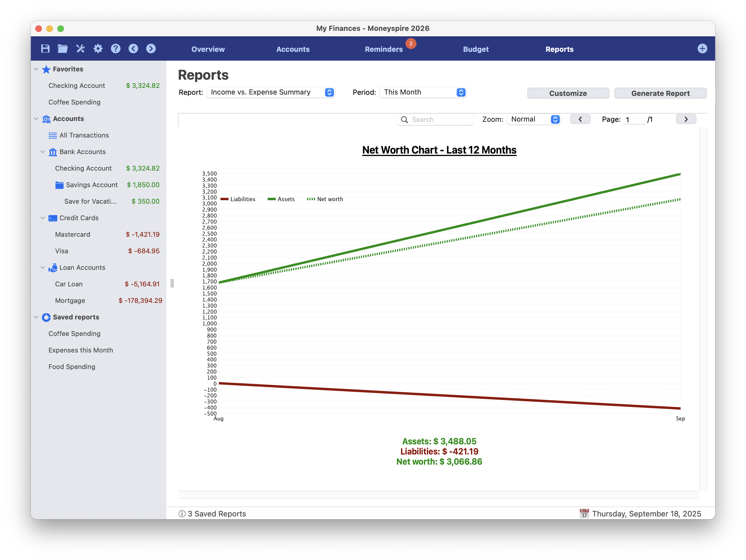Open the Reminders tab
This screenshot has height=560, width=746.
[383, 49]
